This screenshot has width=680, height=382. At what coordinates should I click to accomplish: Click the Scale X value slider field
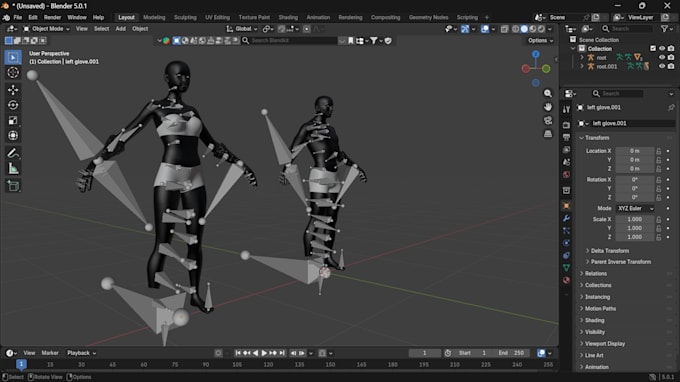point(635,219)
